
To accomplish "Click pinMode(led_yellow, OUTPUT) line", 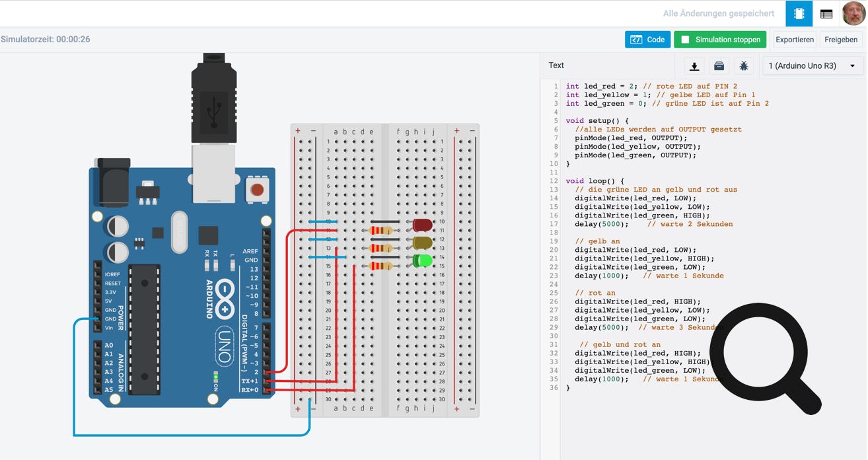I will [x=637, y=147].
